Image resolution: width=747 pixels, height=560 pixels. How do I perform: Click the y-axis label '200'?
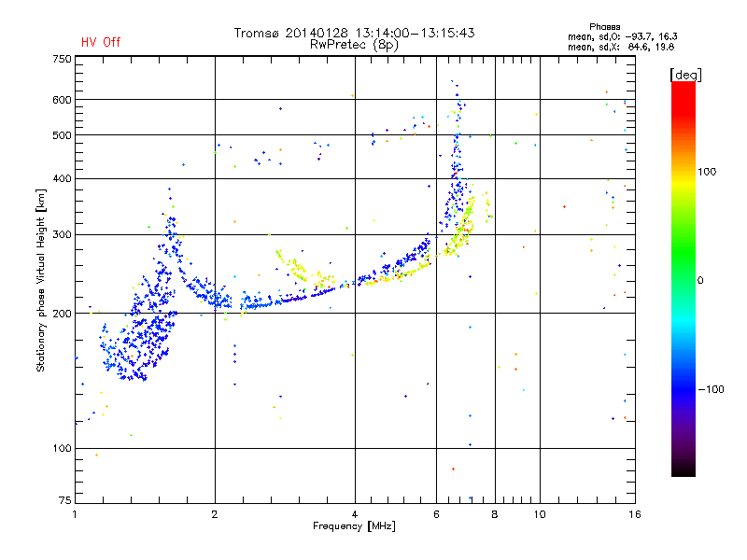(62, 314)
